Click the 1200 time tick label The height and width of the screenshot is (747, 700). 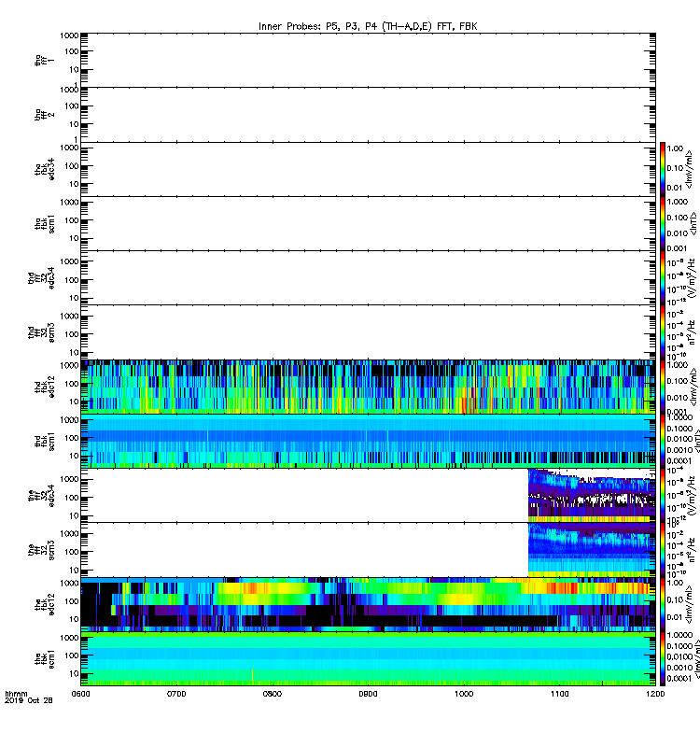tap(656, 694)
